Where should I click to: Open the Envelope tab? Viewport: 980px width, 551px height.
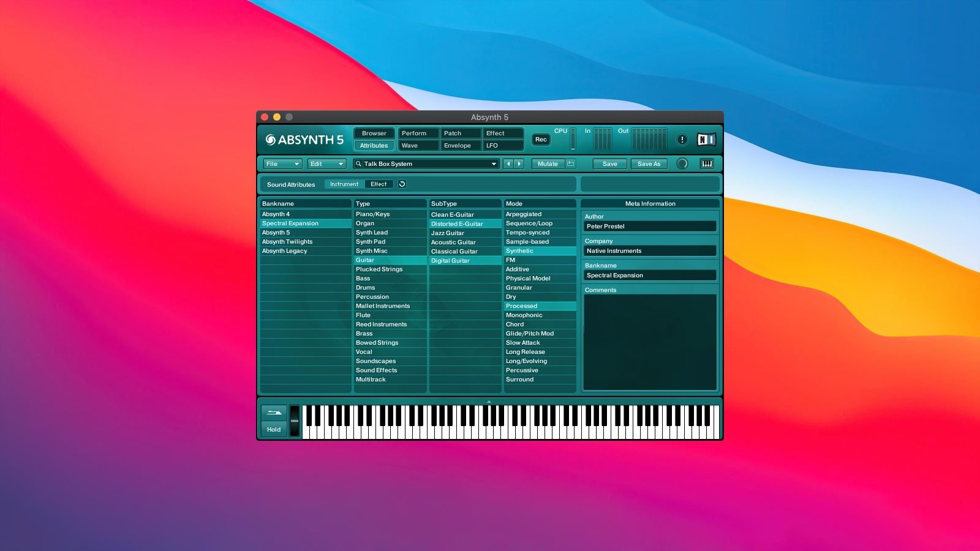(x=458, y=146)
